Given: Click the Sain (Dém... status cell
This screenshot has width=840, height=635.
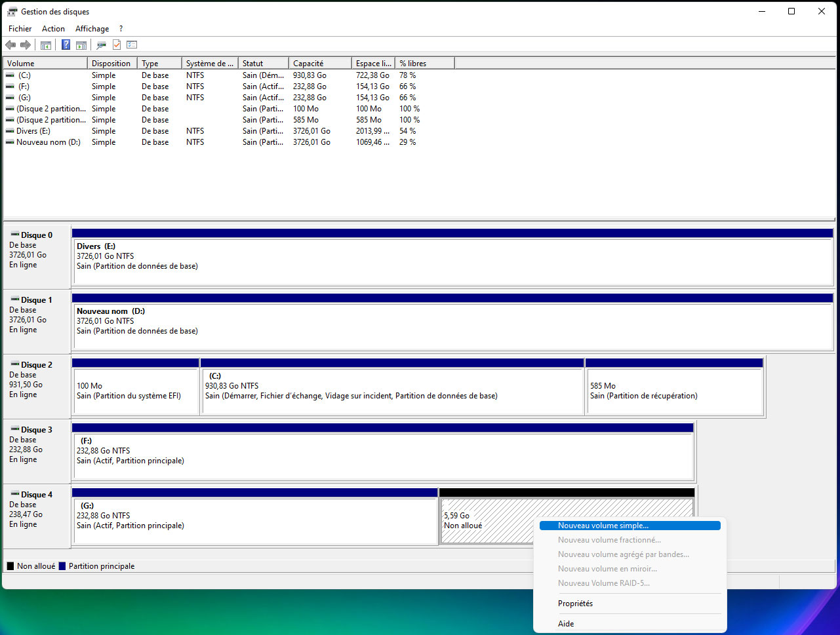Looking at the screenshot, I should (x=262, y=75).
